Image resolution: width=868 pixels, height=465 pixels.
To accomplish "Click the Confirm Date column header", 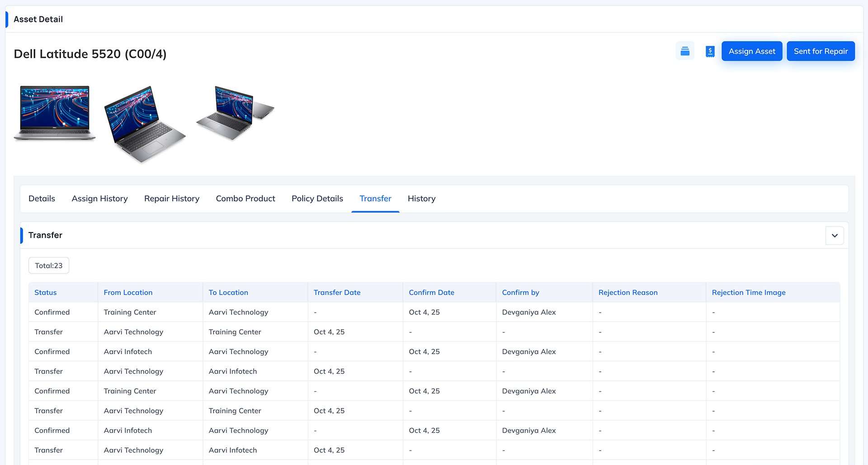I will 431,293.
